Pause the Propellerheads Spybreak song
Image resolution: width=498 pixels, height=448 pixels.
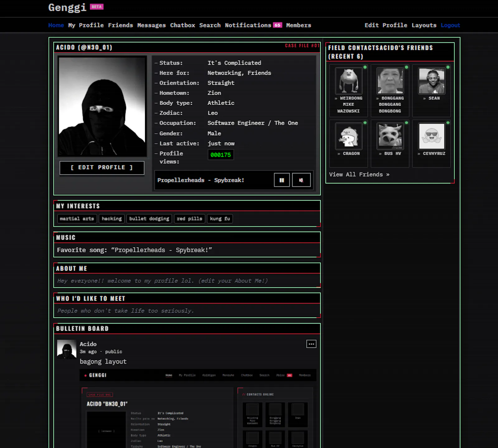click(282, 180)
